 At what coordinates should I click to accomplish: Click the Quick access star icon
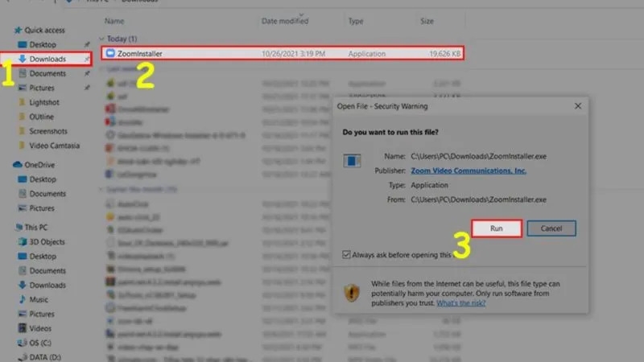[18, 30]
